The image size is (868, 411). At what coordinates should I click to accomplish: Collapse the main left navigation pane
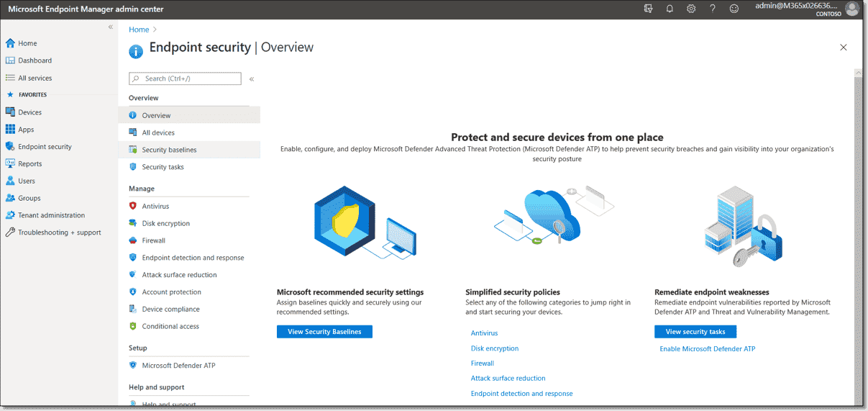point(111,27)
